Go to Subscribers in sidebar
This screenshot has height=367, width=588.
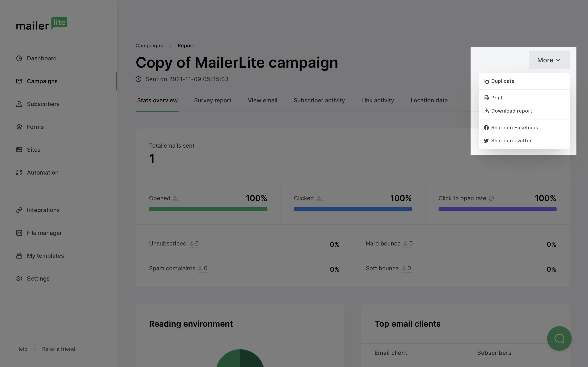(43, 104)
